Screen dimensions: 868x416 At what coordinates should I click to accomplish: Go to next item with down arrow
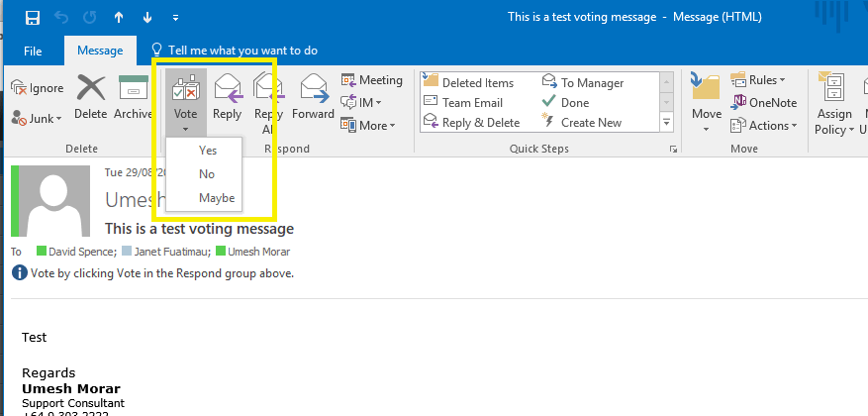[x=147, y=18]
